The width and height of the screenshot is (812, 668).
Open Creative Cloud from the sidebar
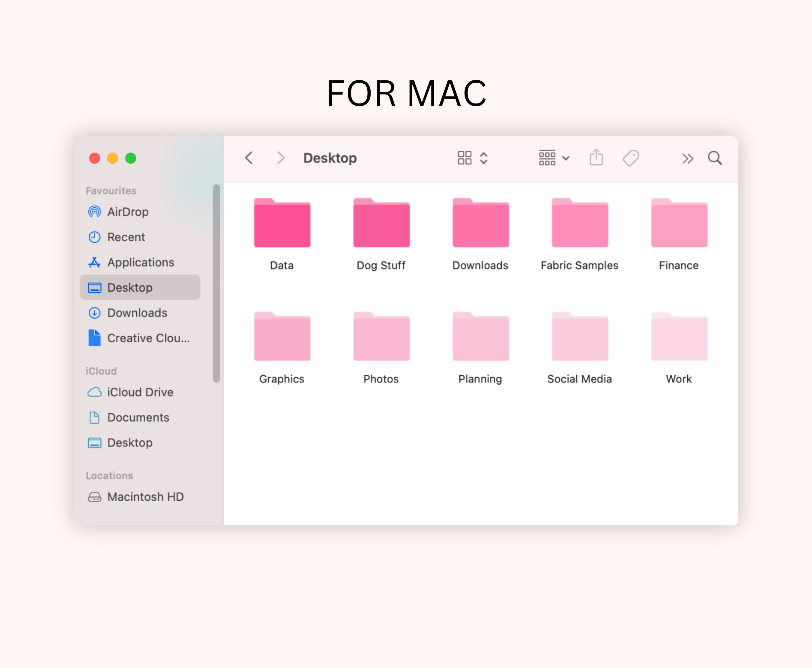pos(149,338)
